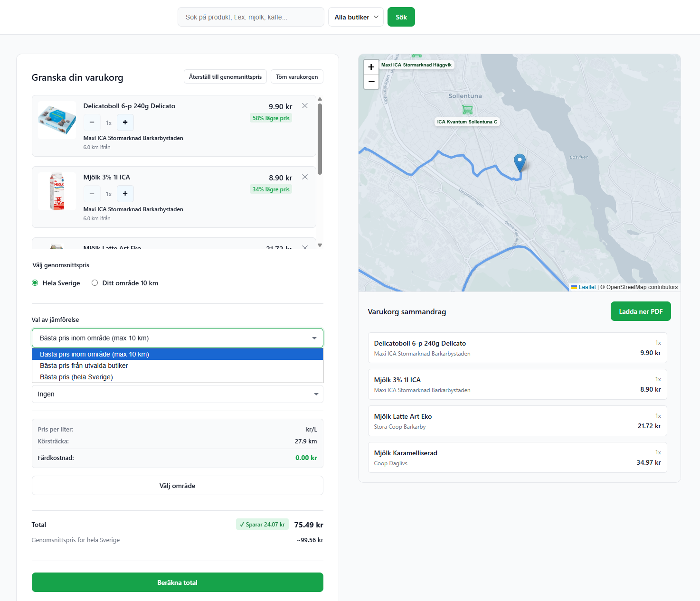The height and width of the screenshot is (601, 700).
Task: Click the Välj område button
Action: click(178, 486)
